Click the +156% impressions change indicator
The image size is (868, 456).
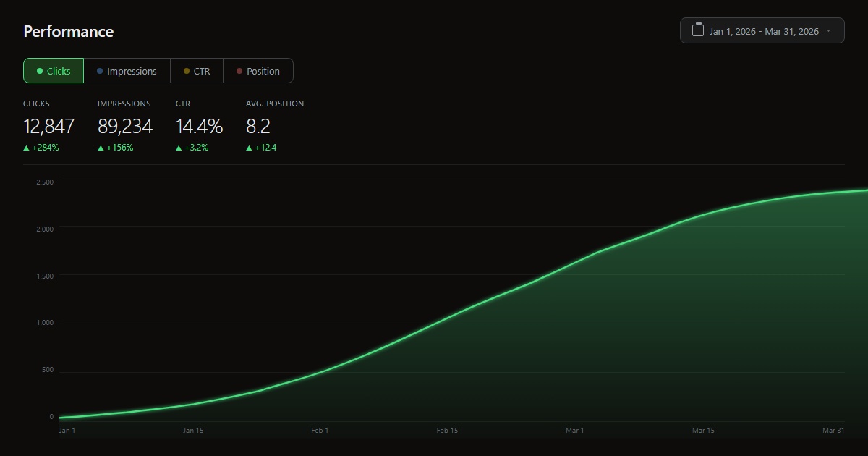coord(116,148)
